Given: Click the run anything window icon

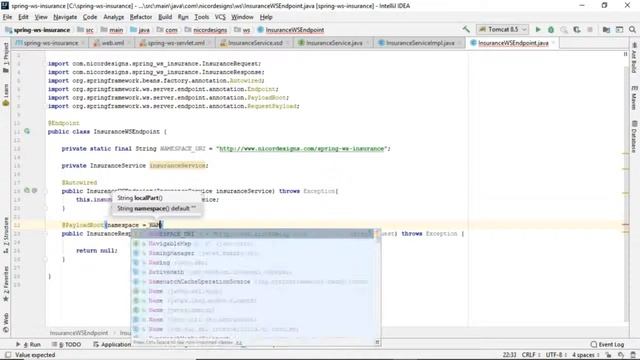Looking at the screenshot, I should (620, 29).
